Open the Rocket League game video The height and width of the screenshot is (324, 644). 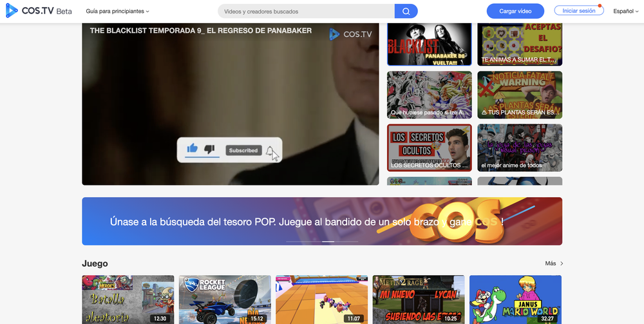pos(225,300)
